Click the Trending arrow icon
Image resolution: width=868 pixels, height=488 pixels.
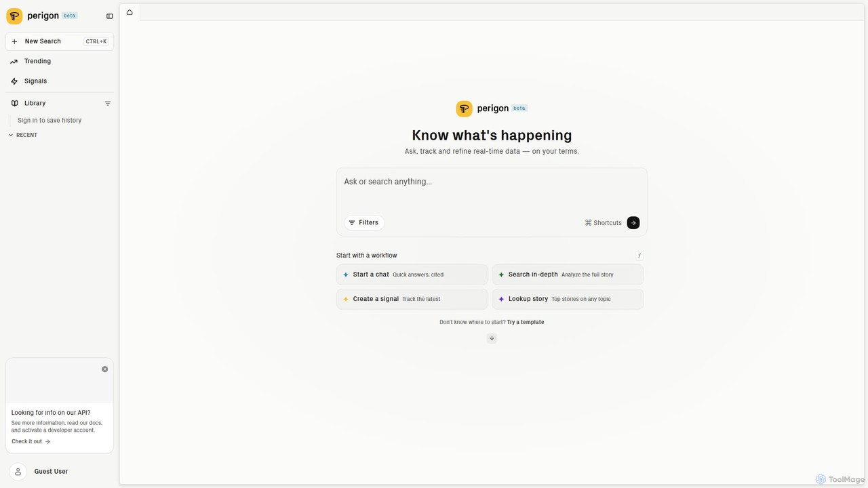pos(14,62)
